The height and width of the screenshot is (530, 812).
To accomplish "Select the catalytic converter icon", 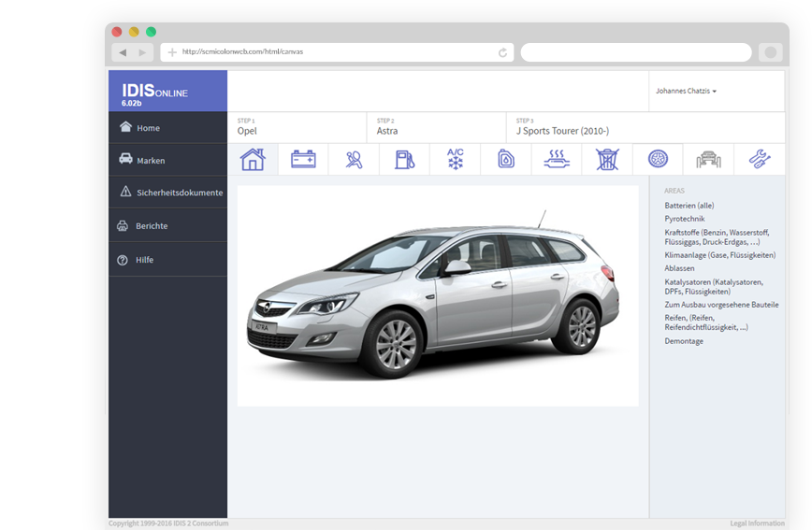I will pyautogui.click(x=557, y=160).
